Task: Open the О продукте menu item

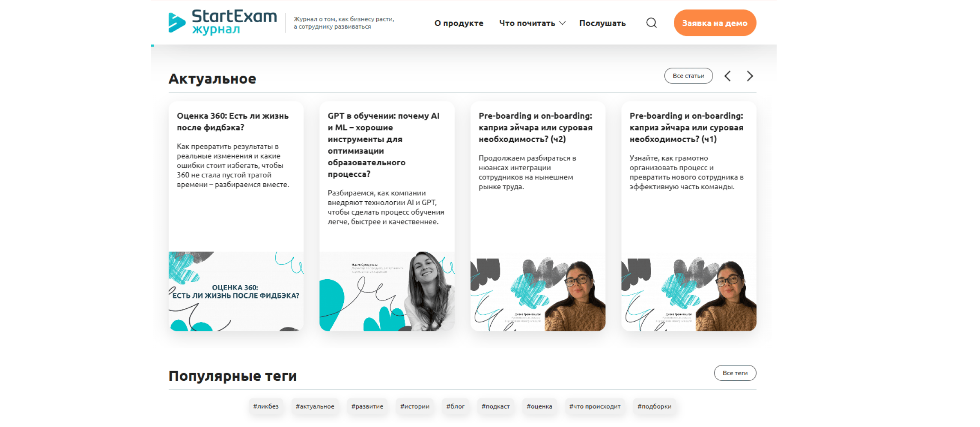Action: [x=459, y=23]
